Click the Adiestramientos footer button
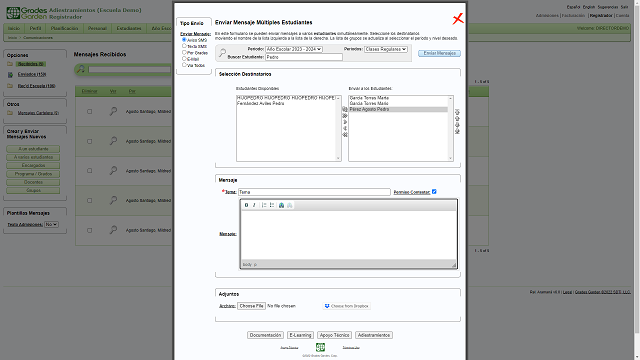The height and width of the screenshot is (360, 640). 374,335
